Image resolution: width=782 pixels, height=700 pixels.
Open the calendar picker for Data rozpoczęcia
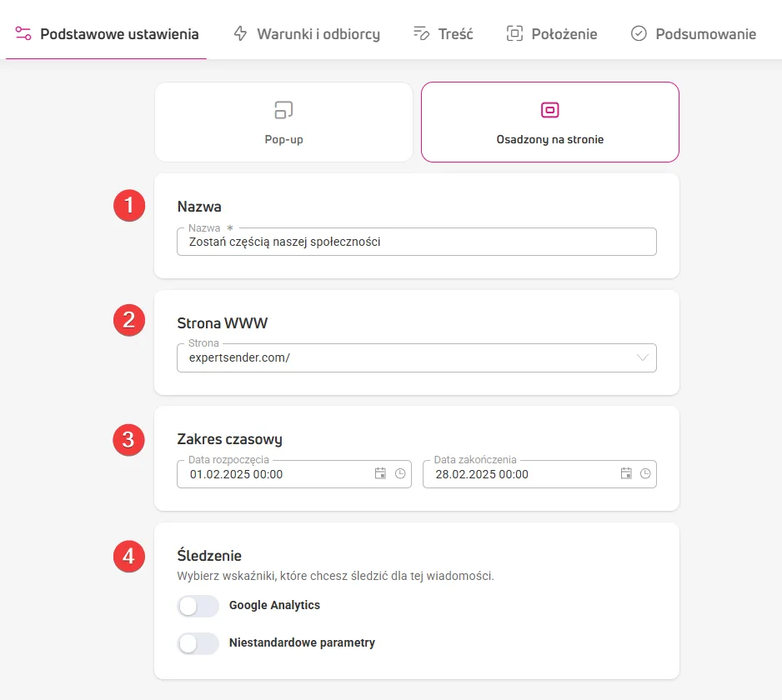point(380,473)
